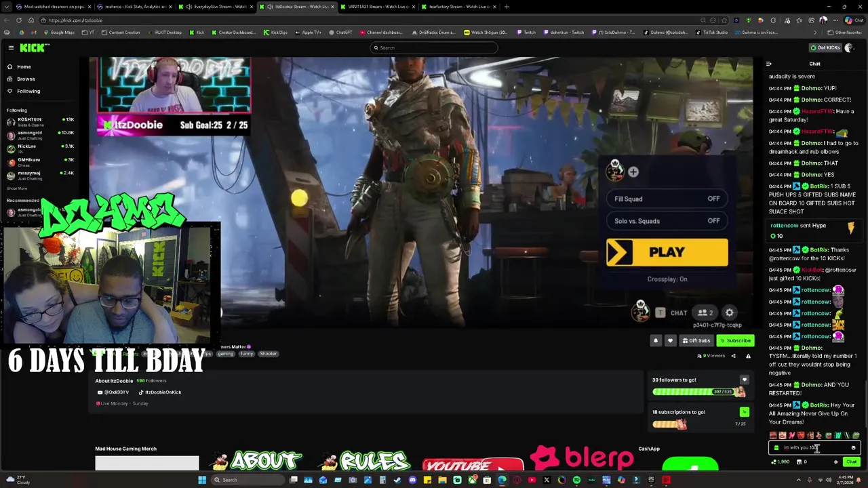
Task: Open a new browser tab
Action: 507,7
